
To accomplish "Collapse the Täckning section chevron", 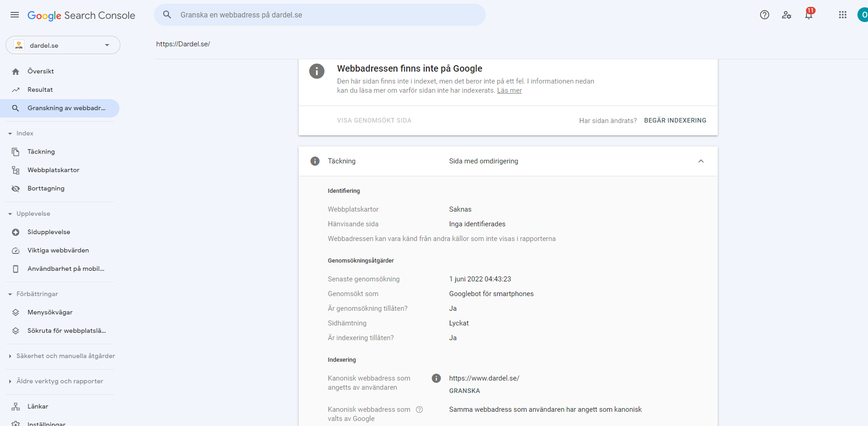I will coord(701,161).
